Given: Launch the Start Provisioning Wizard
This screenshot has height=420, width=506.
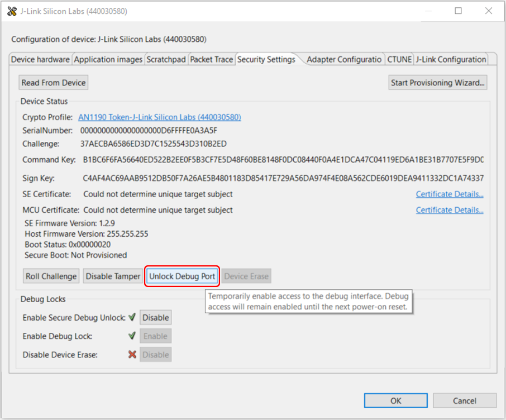Looking at the screenshot, I should pos(438,83).
